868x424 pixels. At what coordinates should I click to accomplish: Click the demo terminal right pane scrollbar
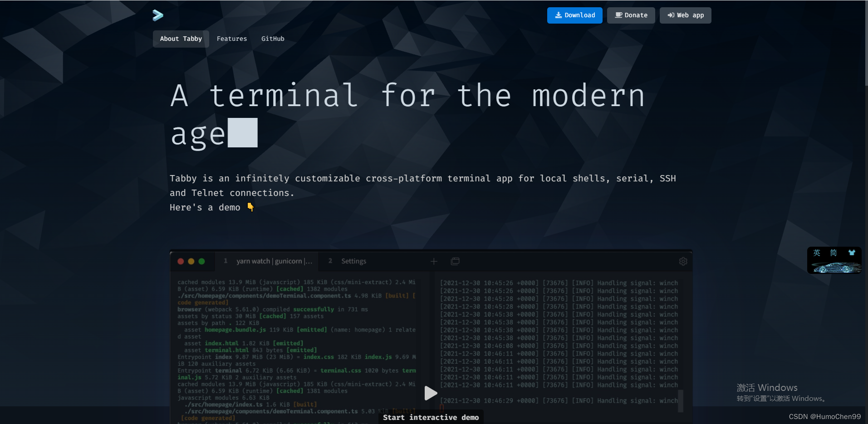pos(680,401)
